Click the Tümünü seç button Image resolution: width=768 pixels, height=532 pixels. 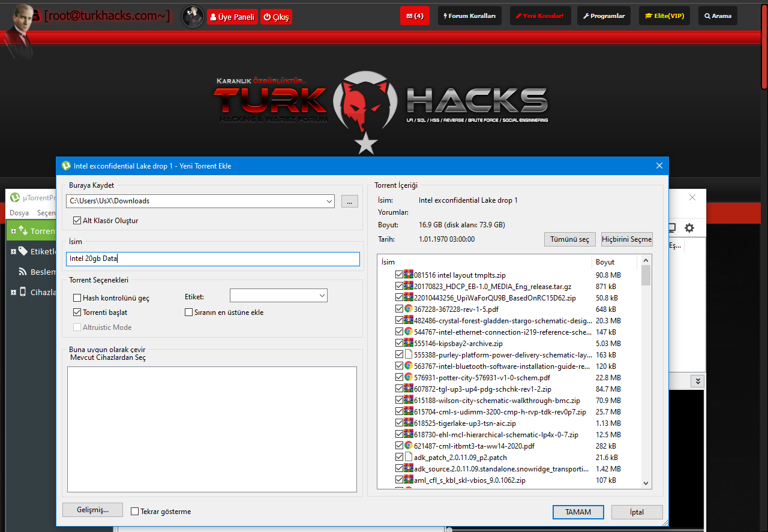[570, 239]
